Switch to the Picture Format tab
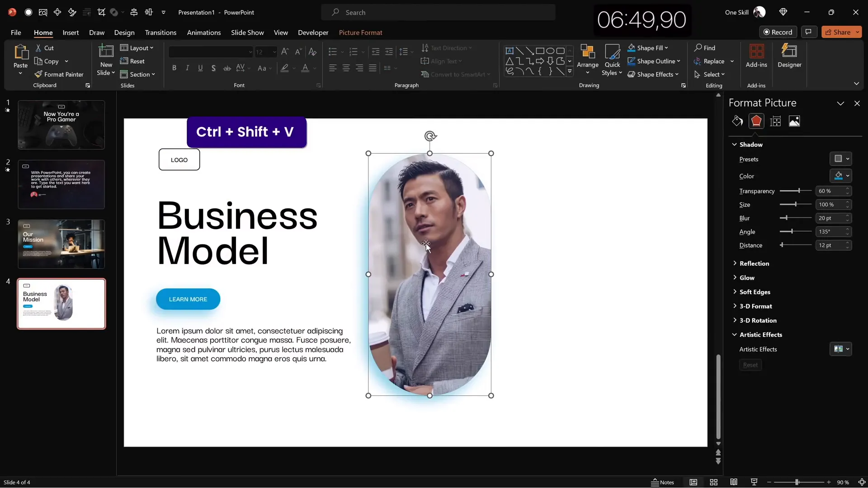Screen dimensions: 868x488 point(361,33)
